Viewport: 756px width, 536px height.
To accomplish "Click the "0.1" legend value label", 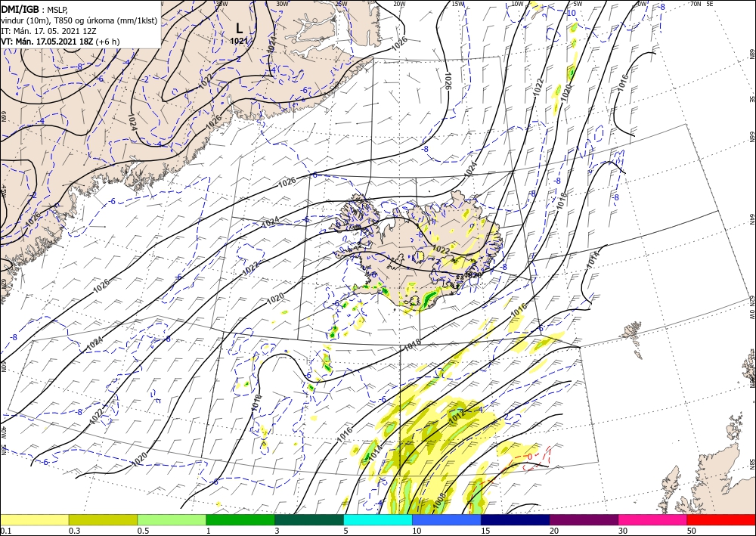I will tap(5, 531).
